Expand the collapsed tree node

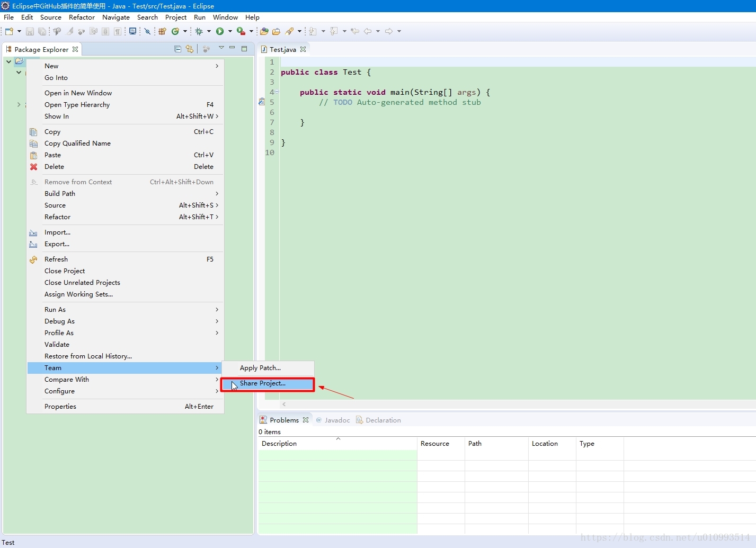pos(19,105)
